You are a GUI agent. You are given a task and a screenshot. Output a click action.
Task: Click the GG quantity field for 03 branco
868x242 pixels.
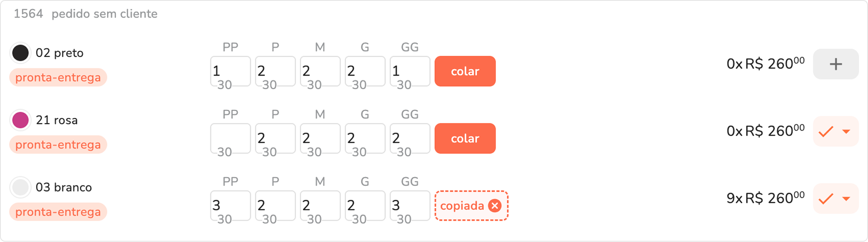[x=410, y=206]
